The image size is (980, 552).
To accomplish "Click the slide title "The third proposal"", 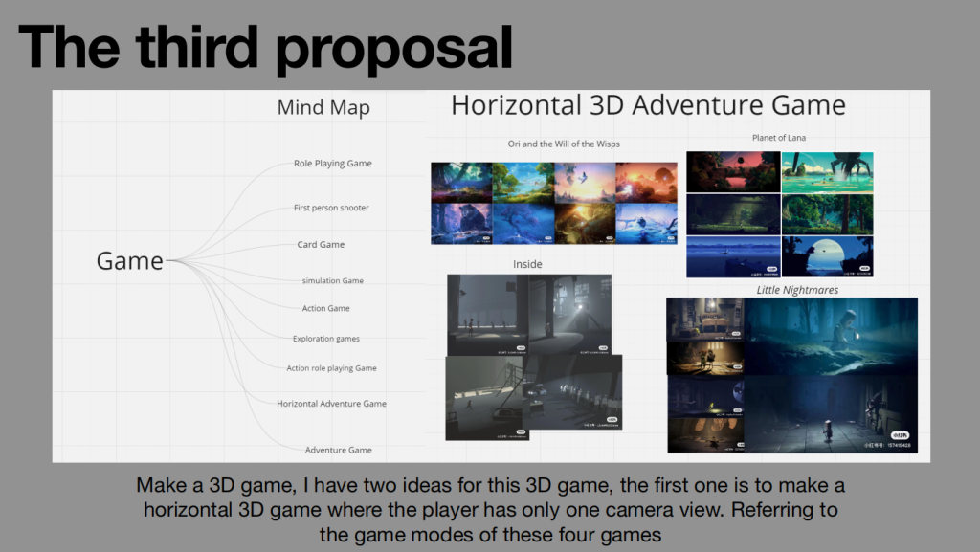I will 266,48.
